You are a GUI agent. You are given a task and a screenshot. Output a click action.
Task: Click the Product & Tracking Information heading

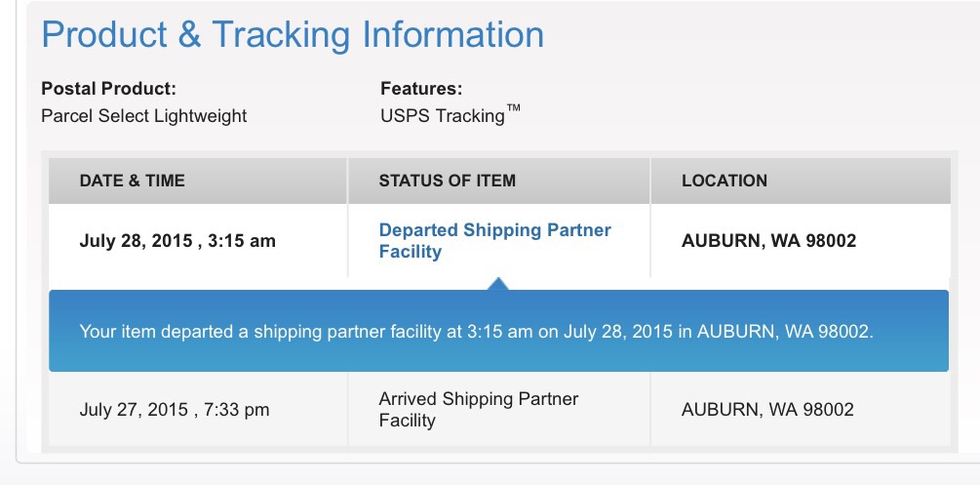pyautogui.click(x=293, y=34)
